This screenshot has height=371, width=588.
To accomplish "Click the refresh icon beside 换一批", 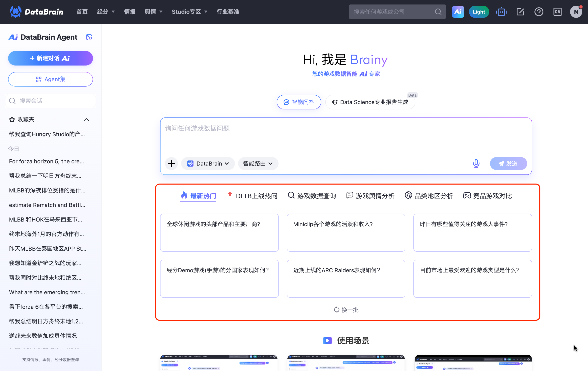I will point(336,310).
